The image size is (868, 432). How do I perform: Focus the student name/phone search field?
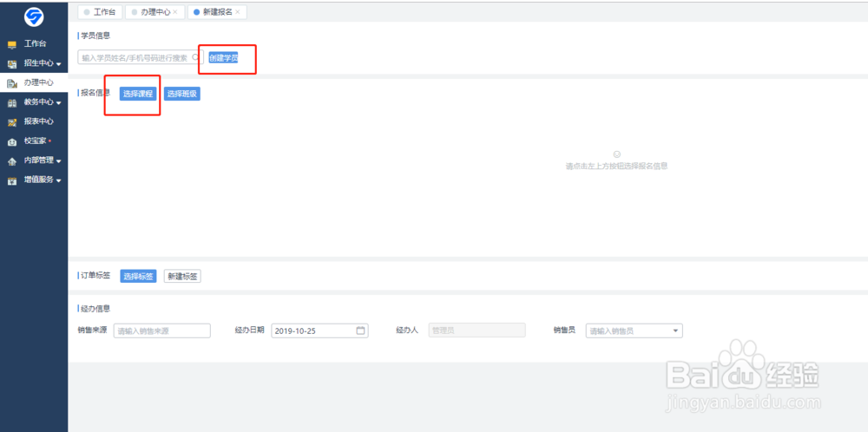click(x=140, y=57)
